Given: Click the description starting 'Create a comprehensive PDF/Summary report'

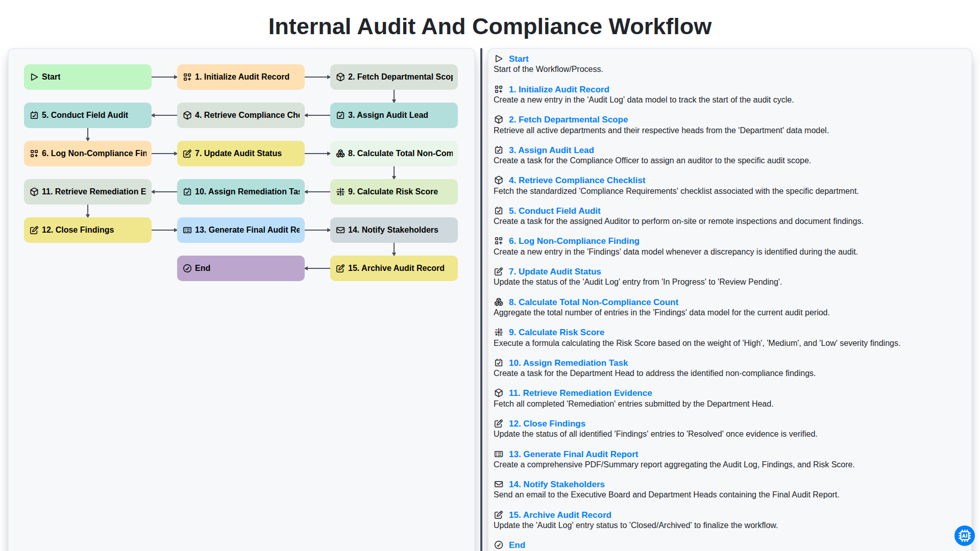Looking at the screenshot, I should [674, 464].
